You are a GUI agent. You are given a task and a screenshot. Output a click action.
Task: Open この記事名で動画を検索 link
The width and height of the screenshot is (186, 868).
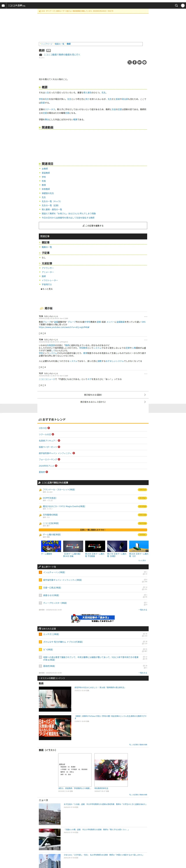(138, 745)
